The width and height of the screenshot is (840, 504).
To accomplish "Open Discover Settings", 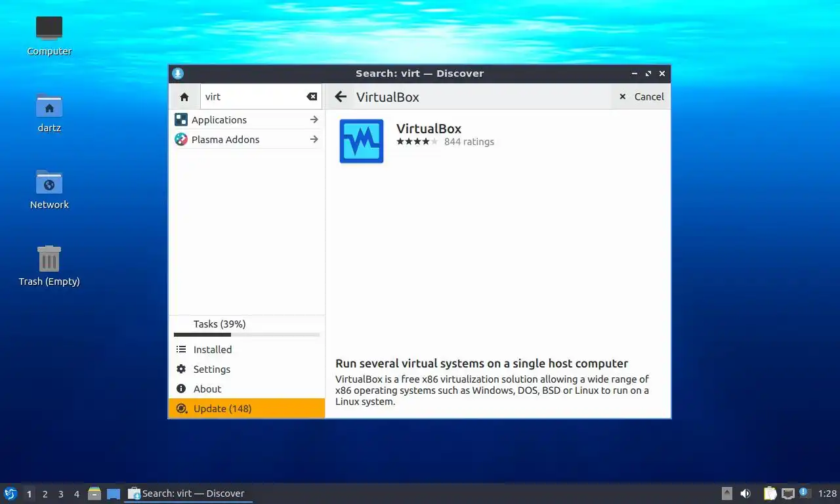I will point(247,369).
